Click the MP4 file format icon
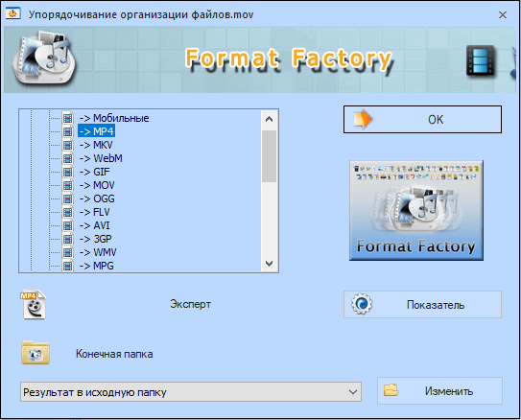Screen dimensions: 521x420 (34, 305)
